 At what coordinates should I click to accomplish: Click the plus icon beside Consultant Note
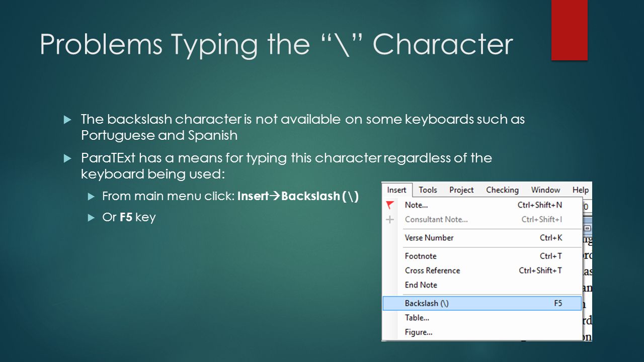(390, 220)
